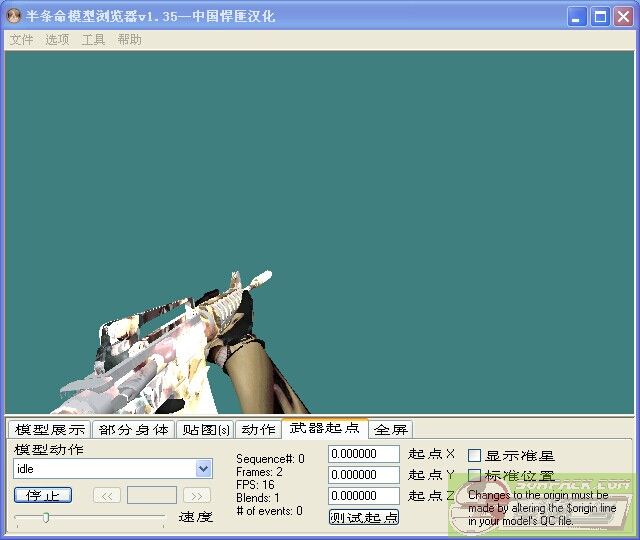Click the animation speed slider
This screenshot has width=640, height=540.
[90, 517]
